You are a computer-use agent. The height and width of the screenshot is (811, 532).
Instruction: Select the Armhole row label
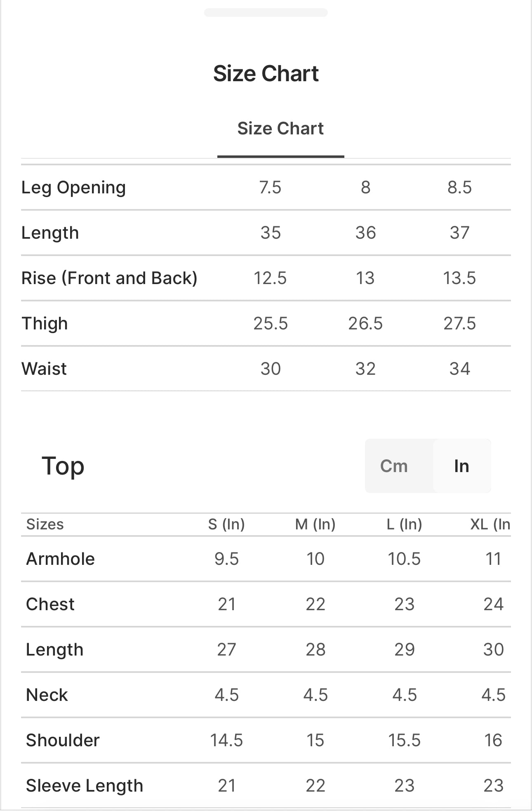(61, 559)
